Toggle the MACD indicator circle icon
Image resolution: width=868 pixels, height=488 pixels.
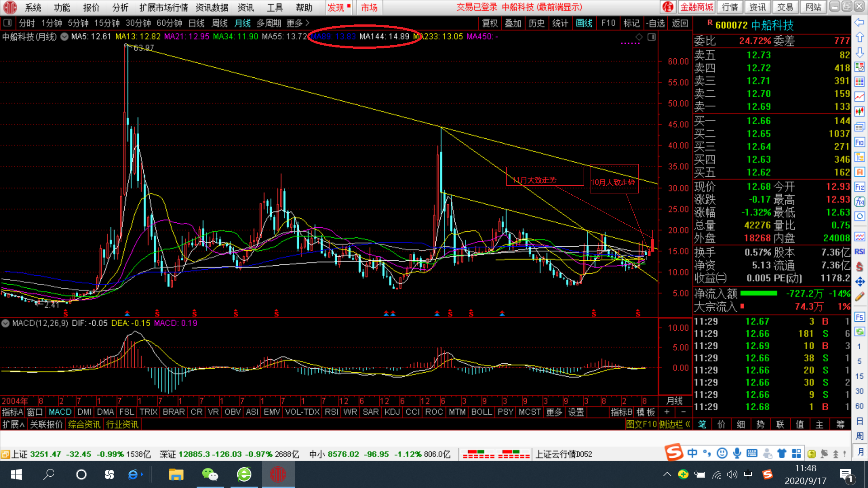click(5, 324)
